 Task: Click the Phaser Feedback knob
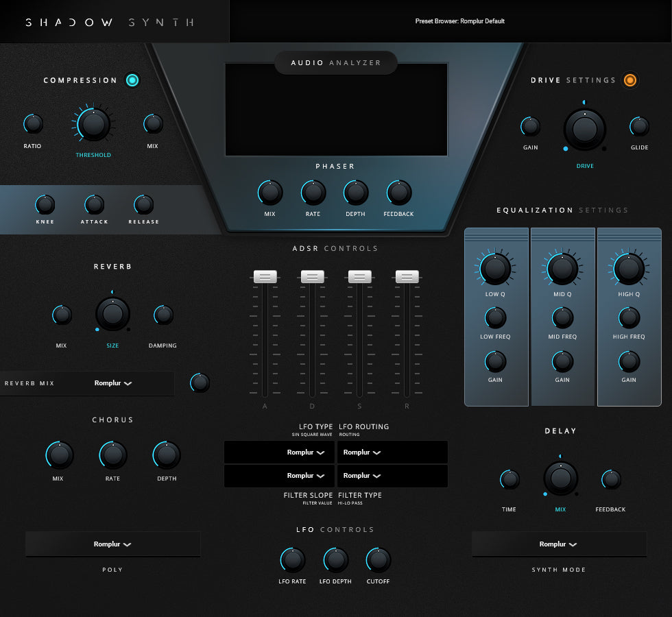point(399,193)
